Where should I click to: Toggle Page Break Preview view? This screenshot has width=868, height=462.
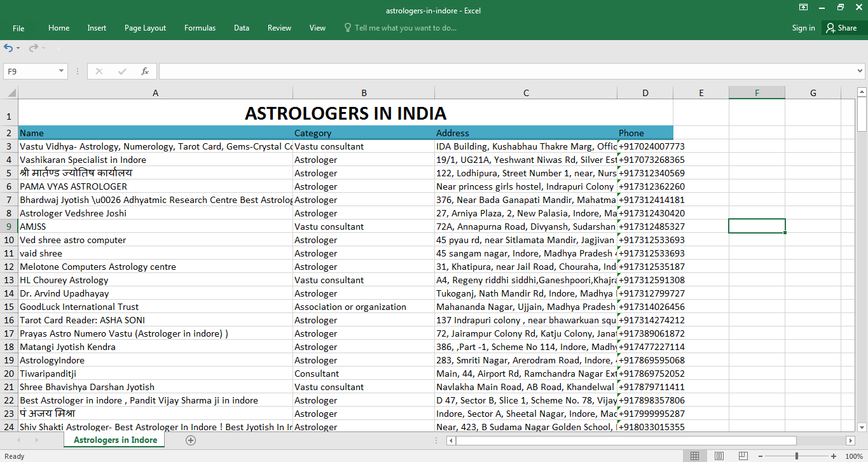click(x=742, y=456)
